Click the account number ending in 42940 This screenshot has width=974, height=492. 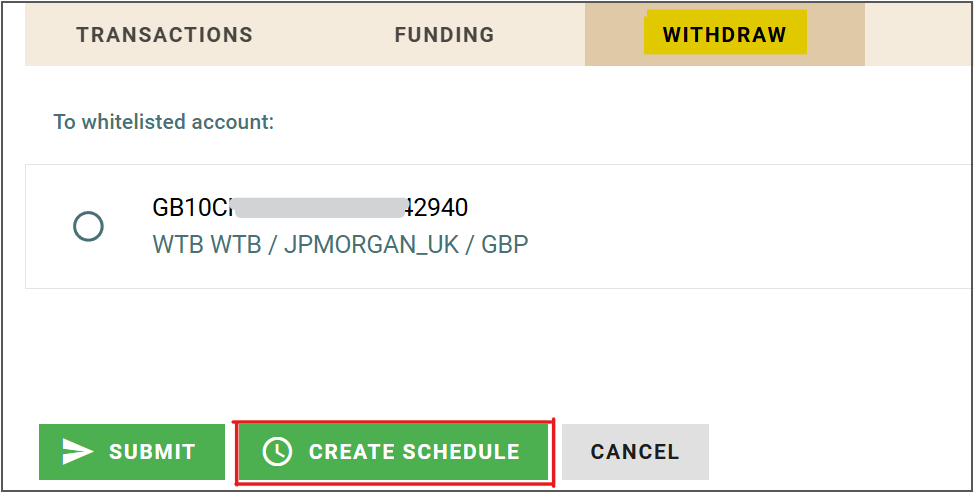436,208
